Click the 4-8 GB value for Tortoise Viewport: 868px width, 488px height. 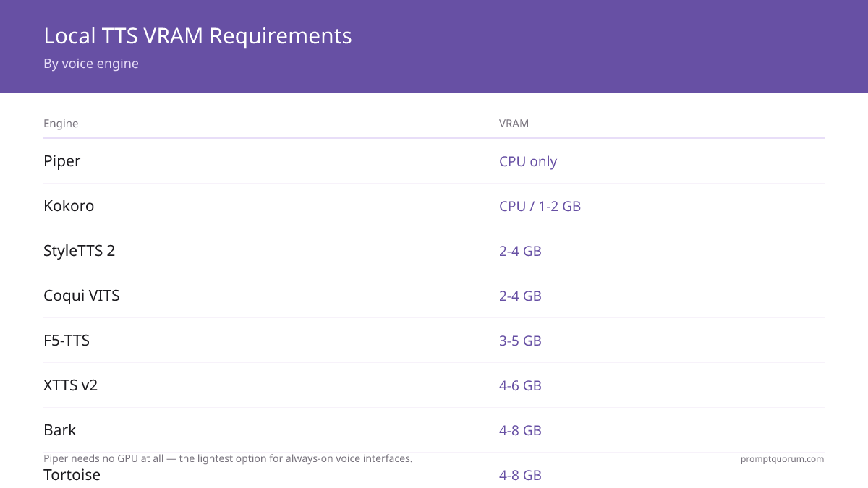520,475
